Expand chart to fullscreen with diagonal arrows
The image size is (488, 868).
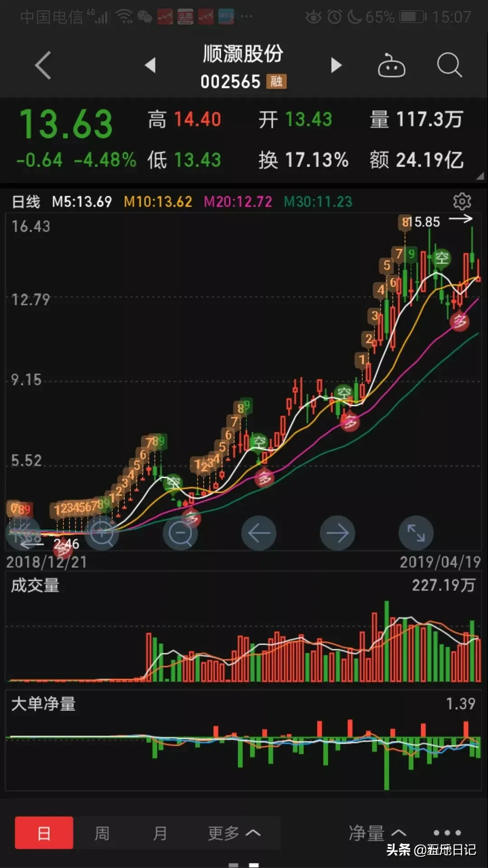point(416,533)
